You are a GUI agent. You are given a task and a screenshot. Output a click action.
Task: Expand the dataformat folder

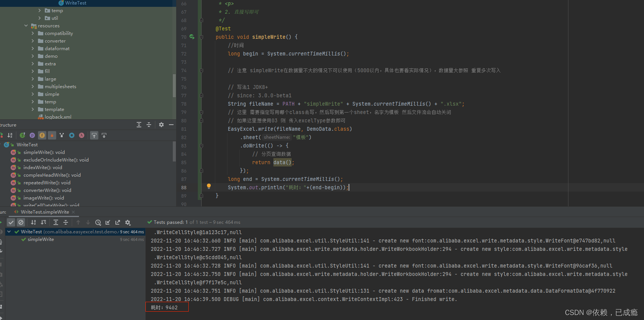coord(33,49)
